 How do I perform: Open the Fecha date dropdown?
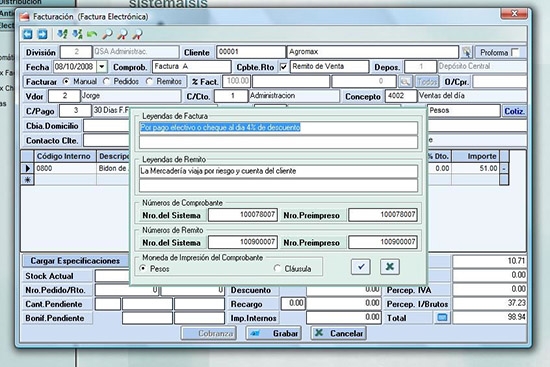tap(102, 67)
